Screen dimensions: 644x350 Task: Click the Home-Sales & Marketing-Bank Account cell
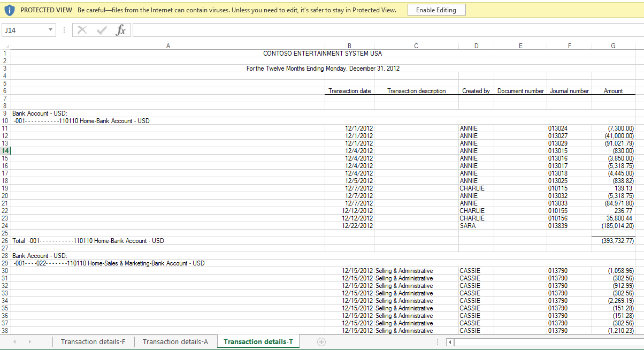(x=109, y=263)
